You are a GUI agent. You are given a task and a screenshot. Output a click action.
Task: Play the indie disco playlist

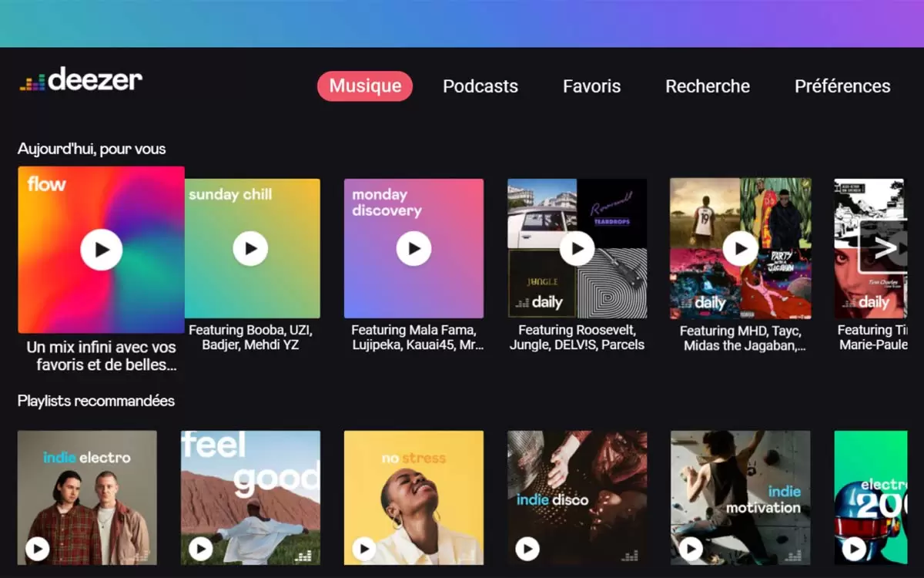(x=527, y=549)
